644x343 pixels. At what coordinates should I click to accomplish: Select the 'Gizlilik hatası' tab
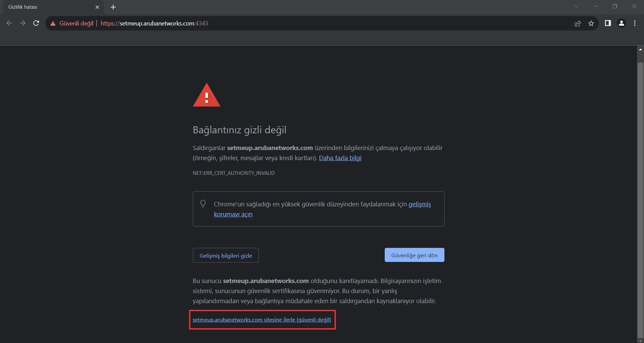(47, 7)
